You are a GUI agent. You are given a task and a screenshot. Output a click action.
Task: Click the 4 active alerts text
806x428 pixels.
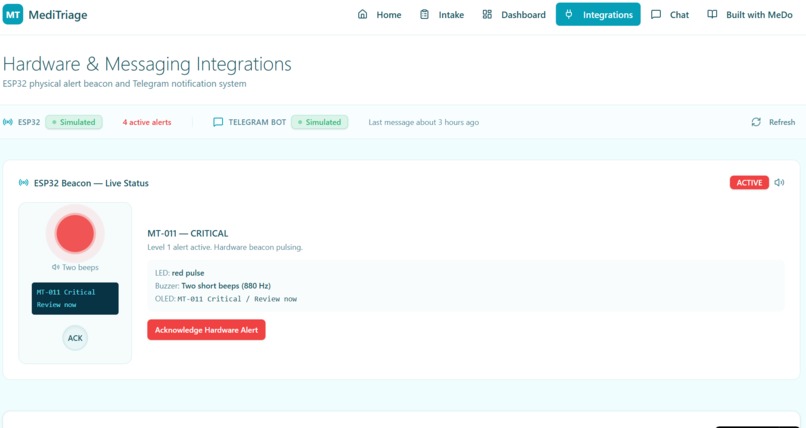coord(146,122)
